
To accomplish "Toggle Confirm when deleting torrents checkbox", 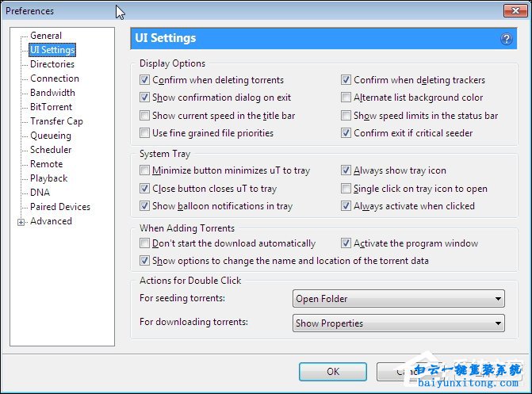I will pyautogui.click(x=144, y=80).
